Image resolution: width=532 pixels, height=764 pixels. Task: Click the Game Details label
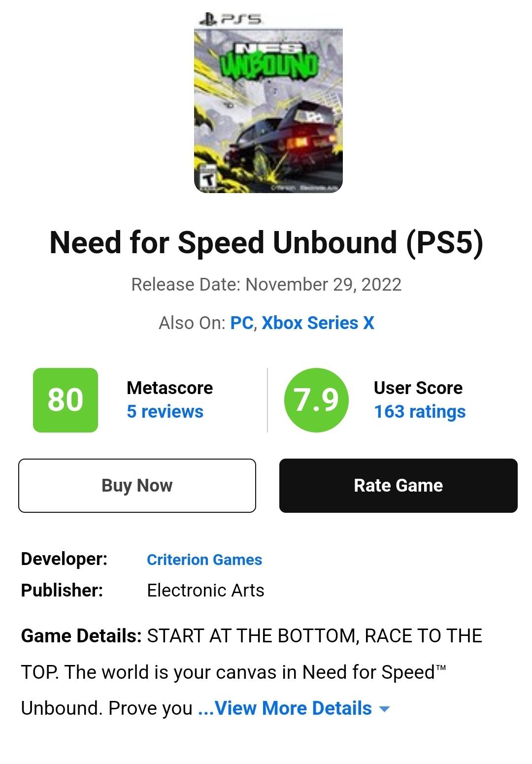point(81,636)
